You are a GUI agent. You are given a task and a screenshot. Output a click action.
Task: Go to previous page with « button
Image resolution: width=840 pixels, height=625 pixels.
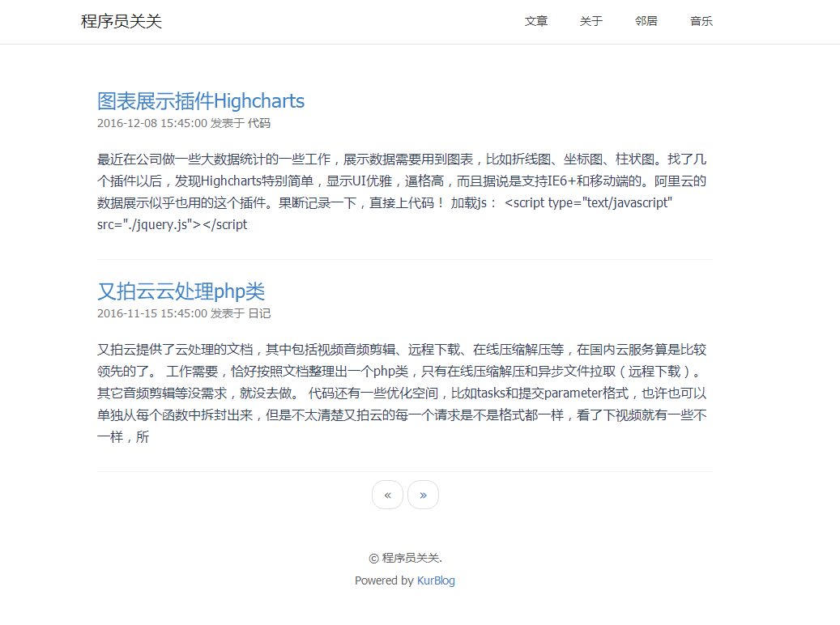coord(387,495)
